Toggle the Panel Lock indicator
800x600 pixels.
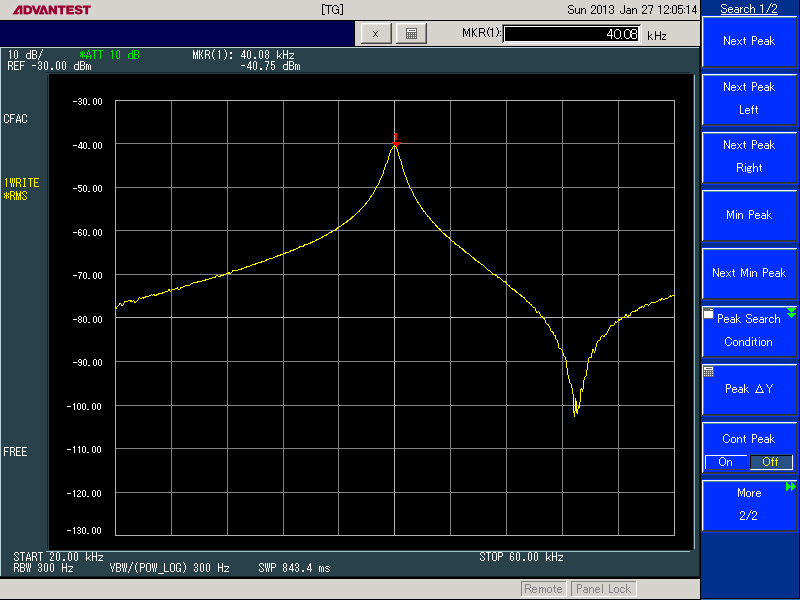[x=603, y=589]
